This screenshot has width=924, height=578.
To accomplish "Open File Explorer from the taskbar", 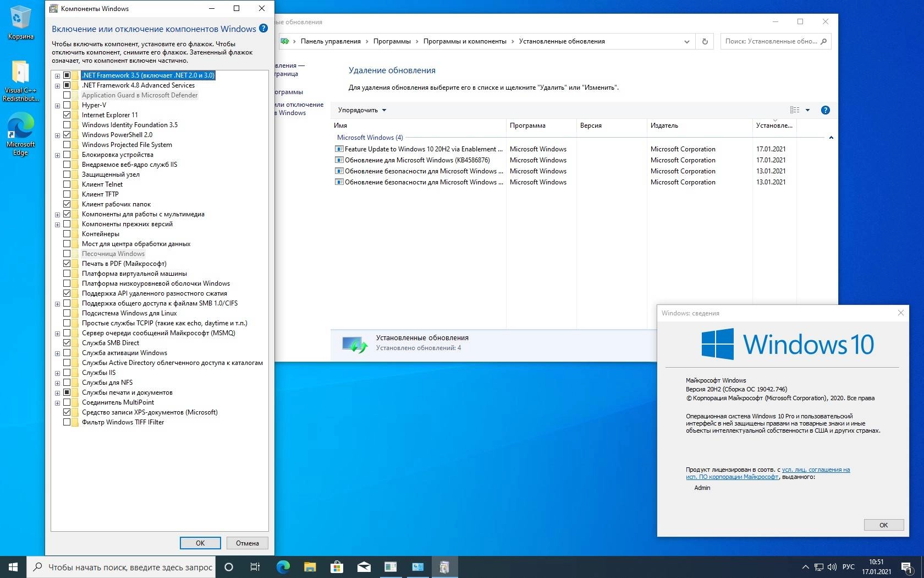I will [x=310, y=567].
